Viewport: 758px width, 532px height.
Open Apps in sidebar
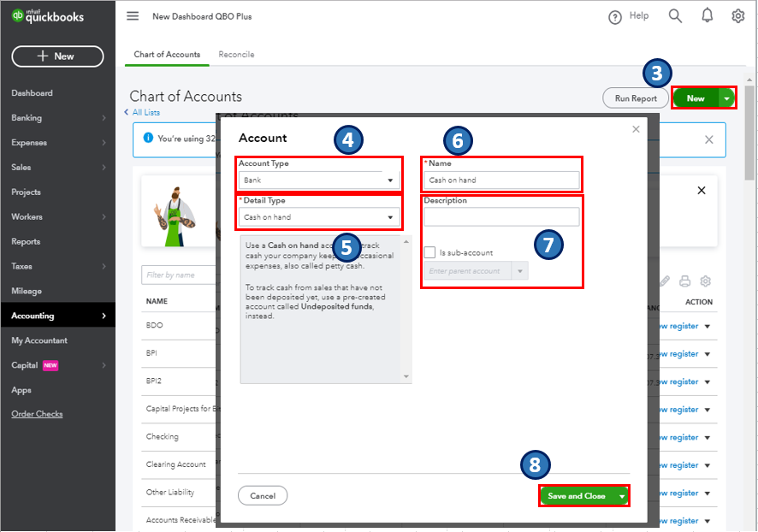pyautogui.click(x=21, y=390)
